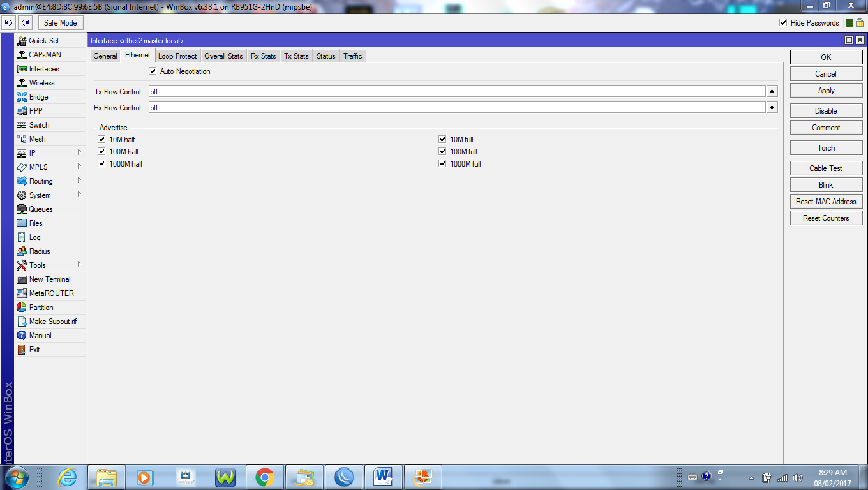The image size is (868, 490).
Task: Uncheck 10M full advertise option
Action: point(442,140)
